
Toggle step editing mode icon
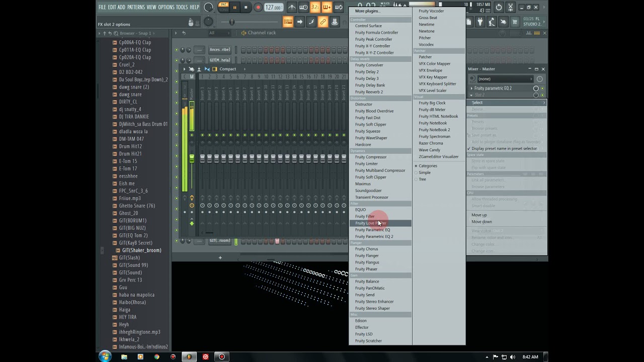(311, 22)
